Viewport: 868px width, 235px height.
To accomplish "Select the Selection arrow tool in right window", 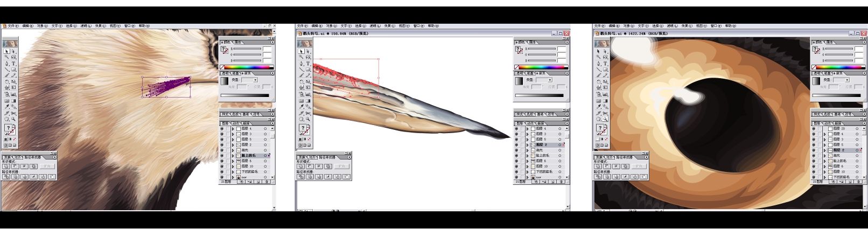I will [x=598, y=51].
